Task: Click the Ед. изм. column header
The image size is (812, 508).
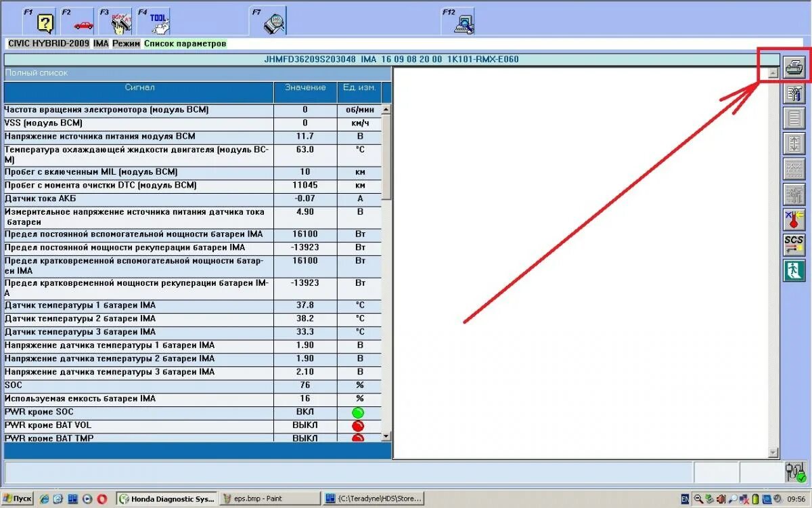Action: coord(359,92)
